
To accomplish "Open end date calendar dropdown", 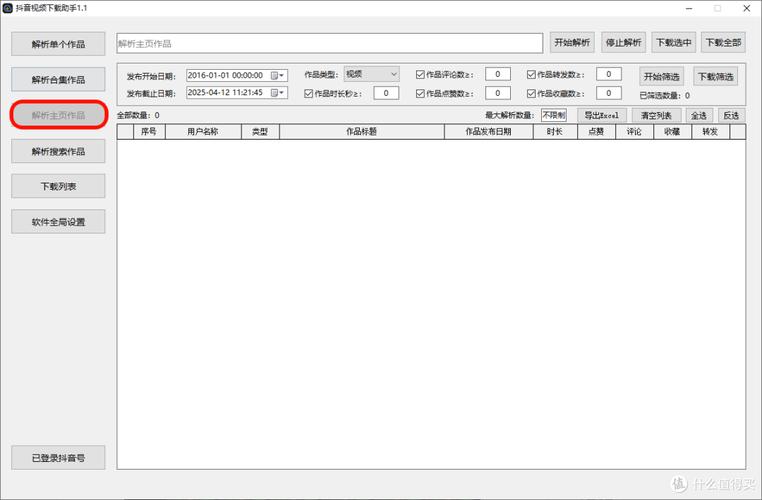I will pyautogui.click(x=277, y=92).
